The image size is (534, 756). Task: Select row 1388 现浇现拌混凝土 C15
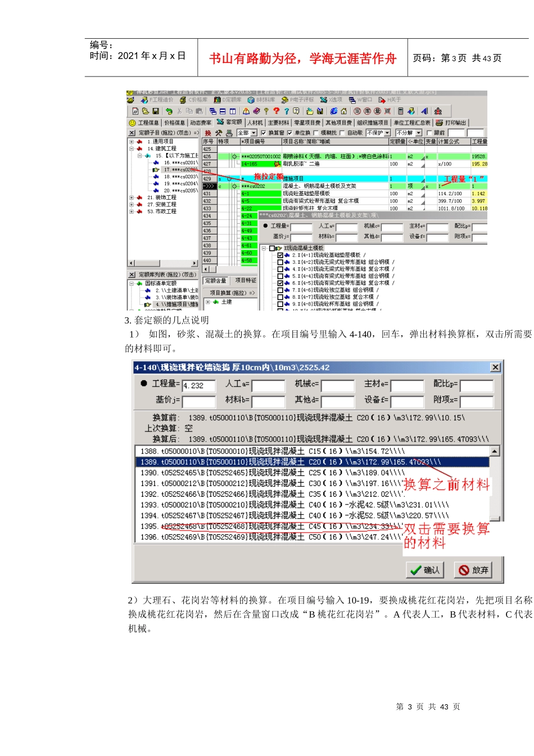pos(313,451)
